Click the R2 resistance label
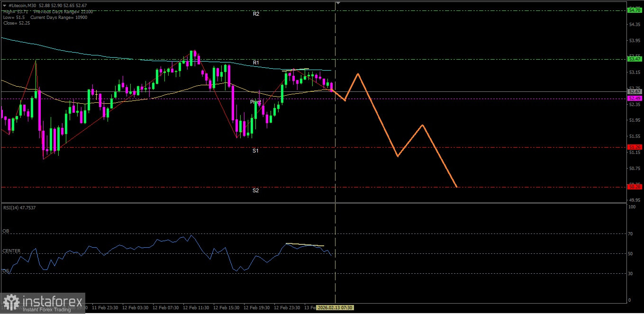644x314 pixels. pos(256,14)
